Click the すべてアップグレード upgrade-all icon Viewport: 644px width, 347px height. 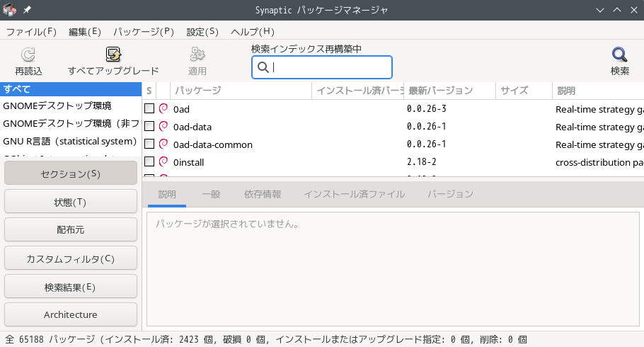(x=113, y=55)
